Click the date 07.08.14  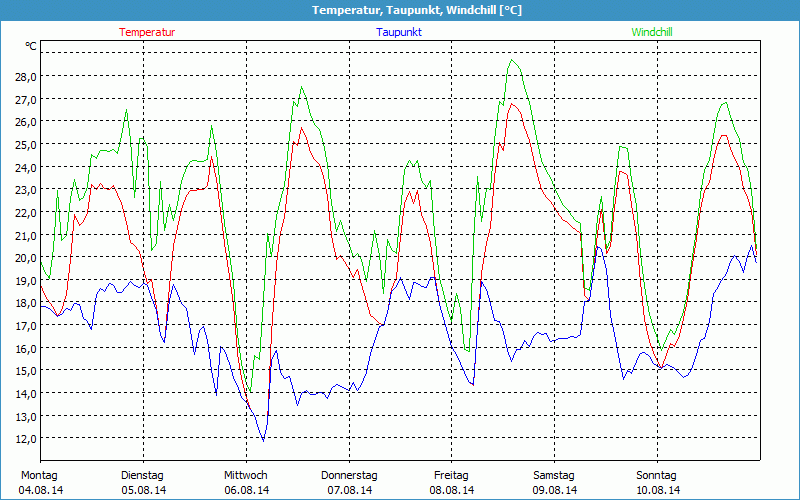349,490
